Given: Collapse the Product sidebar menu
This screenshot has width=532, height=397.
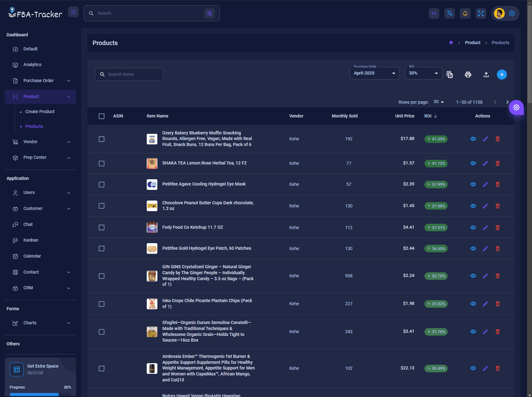Looking at the screenshot, I should click(x=40, y=97).
